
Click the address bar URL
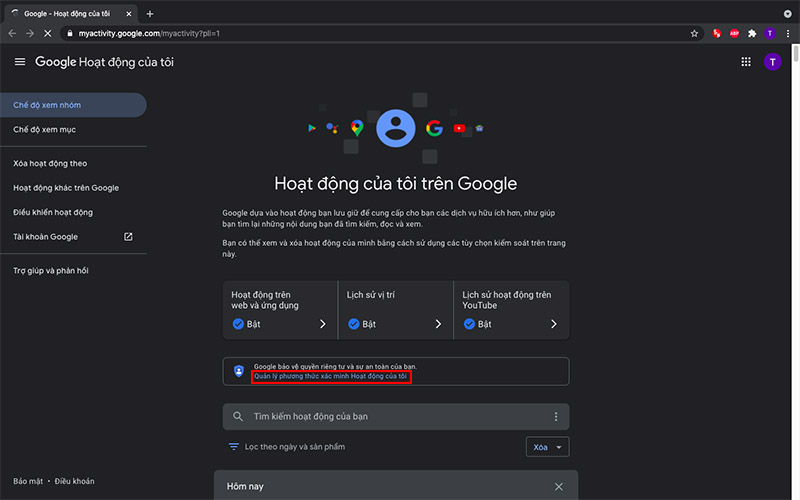pyautogui.click(x=149, y=33)
